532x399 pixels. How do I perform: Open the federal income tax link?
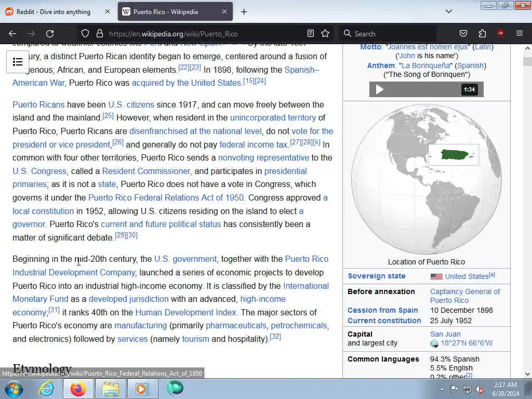click(x=254, y=144)
